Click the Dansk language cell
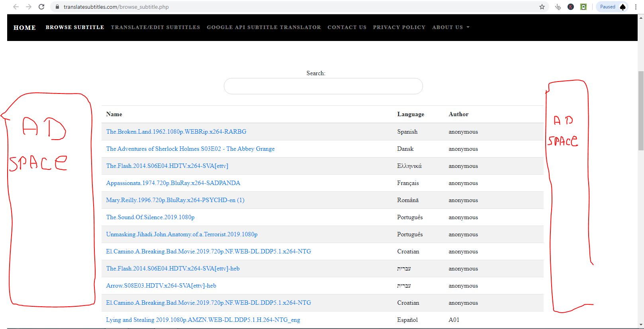The image size is (644, 329). point(405,149)
